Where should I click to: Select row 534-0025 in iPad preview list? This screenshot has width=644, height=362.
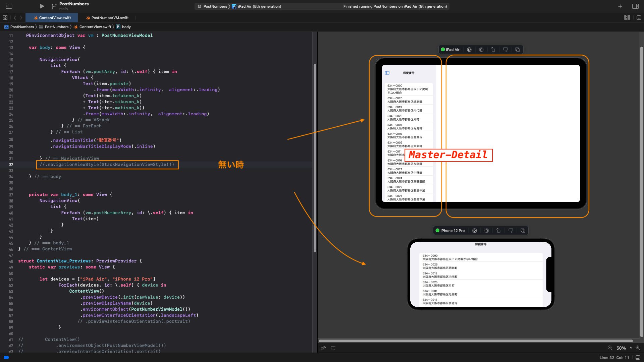click(x=408, y=118)
